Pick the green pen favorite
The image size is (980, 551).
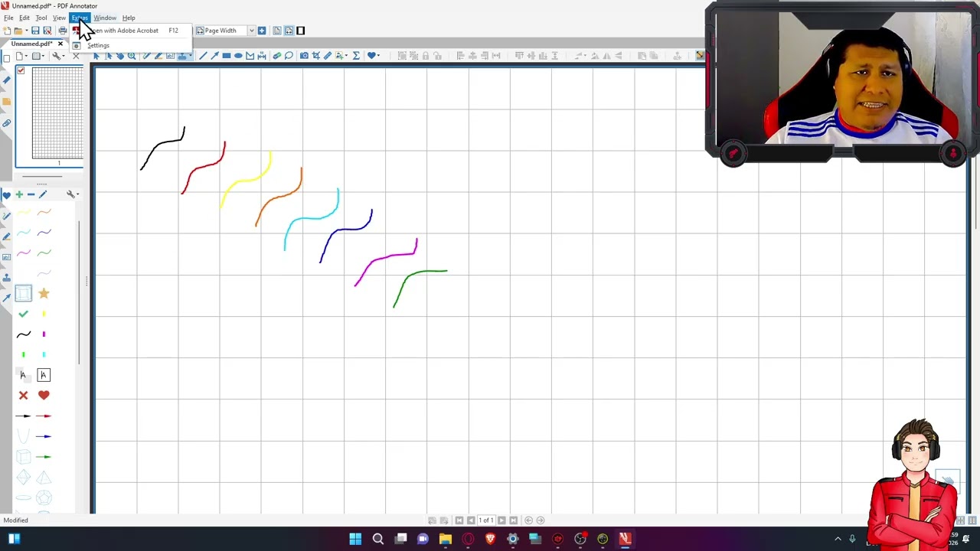coord(44,253)
